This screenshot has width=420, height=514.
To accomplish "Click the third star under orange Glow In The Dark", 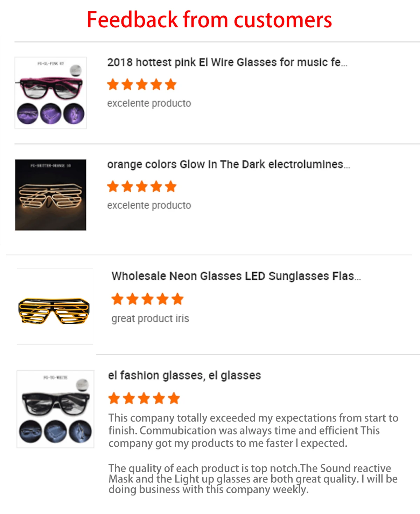I will pyautogui.click(x=142, y=186).
